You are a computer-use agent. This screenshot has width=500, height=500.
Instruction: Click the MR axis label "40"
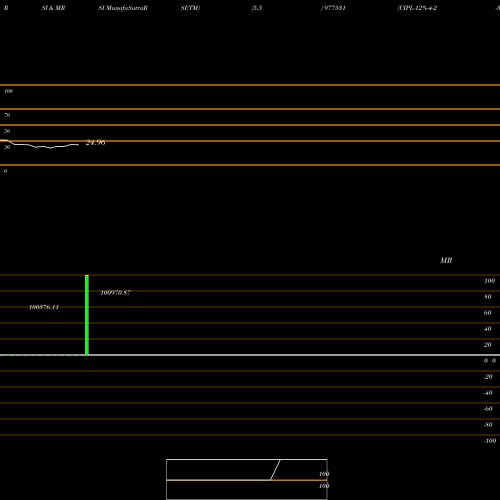pos(488,329)
